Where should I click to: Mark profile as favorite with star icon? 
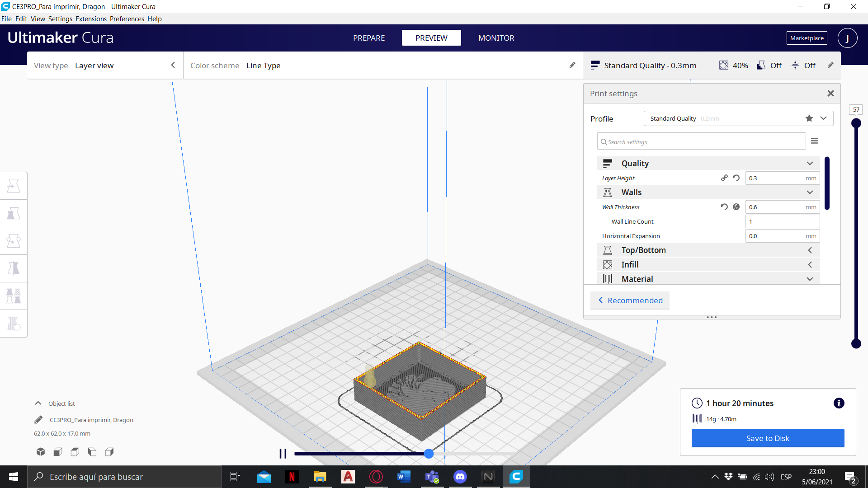click(809, 118)
